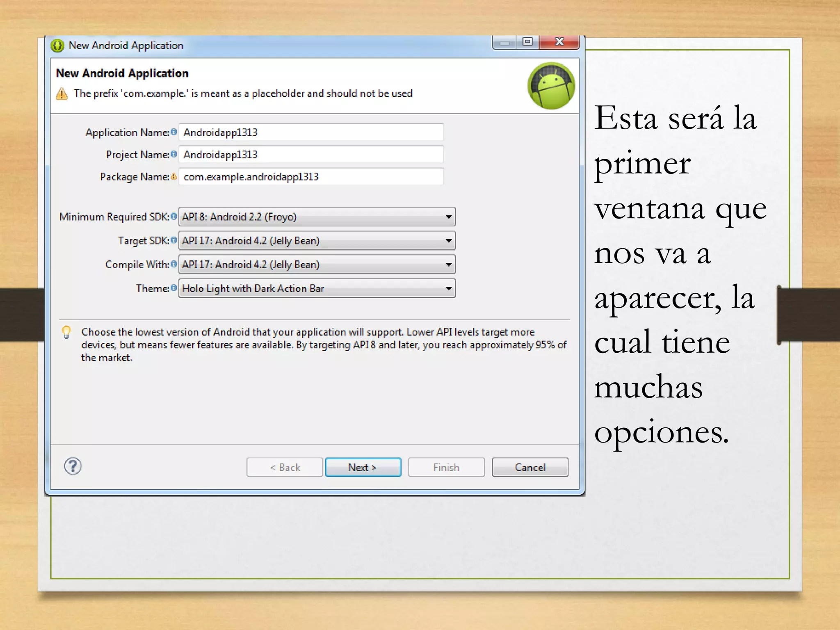Screen dimensions: 840x630
Task: Click the Theme info icon
Action: tap(173, 288)
